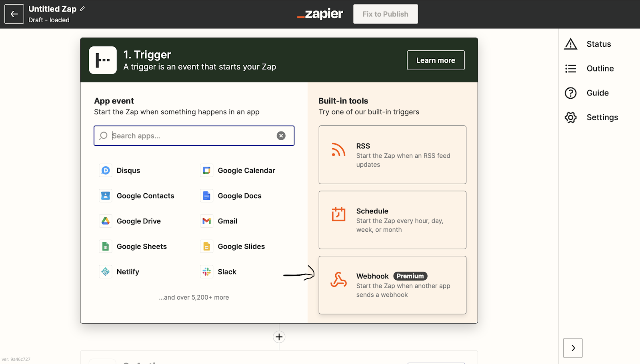Select the Slack icon
Viewport: 640px width, 364px height.
tap(207, 272)
